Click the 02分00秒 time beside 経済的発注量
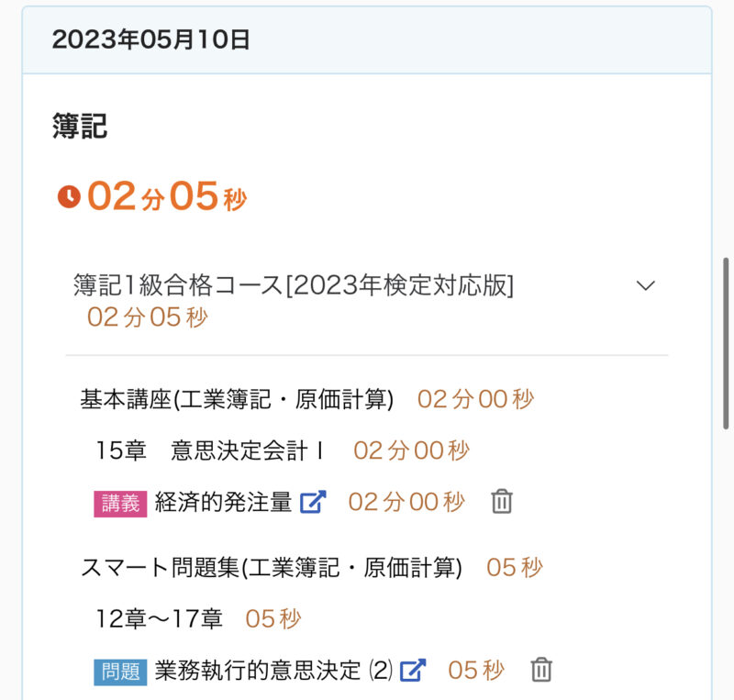This screenshot has width=734, height=700. coord(406,502)
